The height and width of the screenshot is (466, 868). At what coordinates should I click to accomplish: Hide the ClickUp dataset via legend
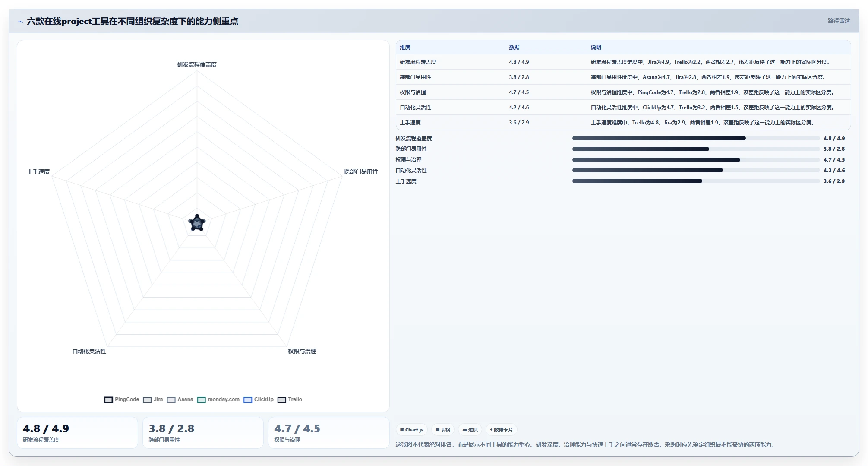248,399
